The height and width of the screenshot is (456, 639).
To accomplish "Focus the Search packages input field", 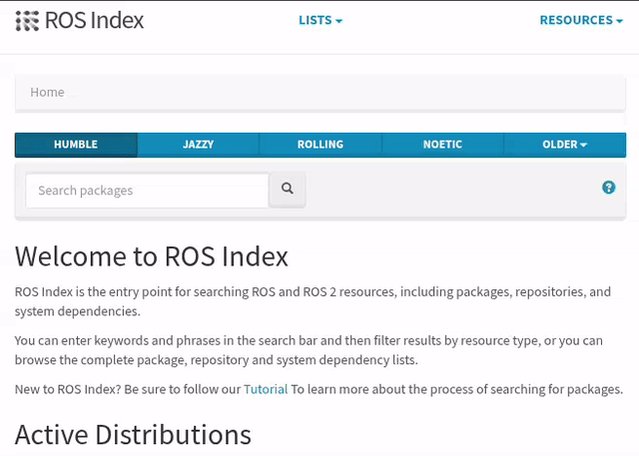I will tap(147, 191).
